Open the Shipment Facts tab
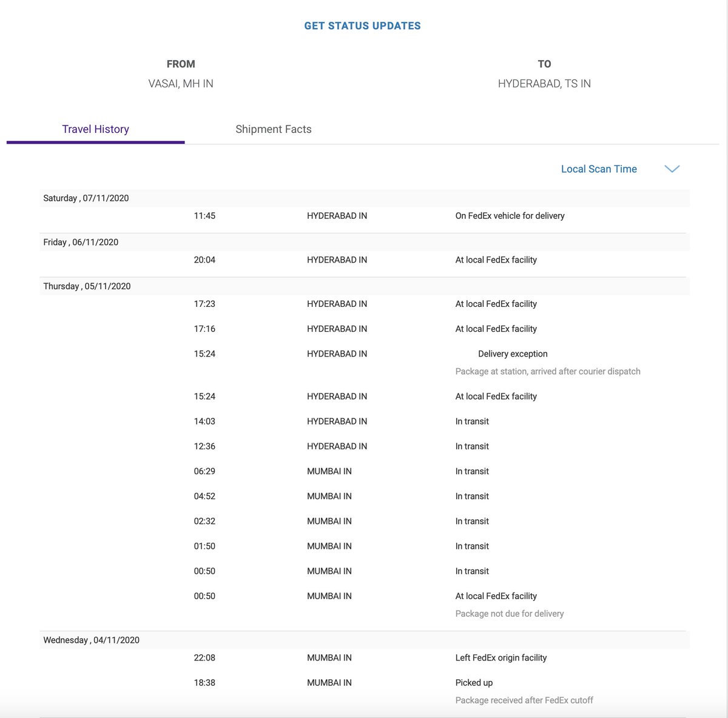 pos(274,129)
